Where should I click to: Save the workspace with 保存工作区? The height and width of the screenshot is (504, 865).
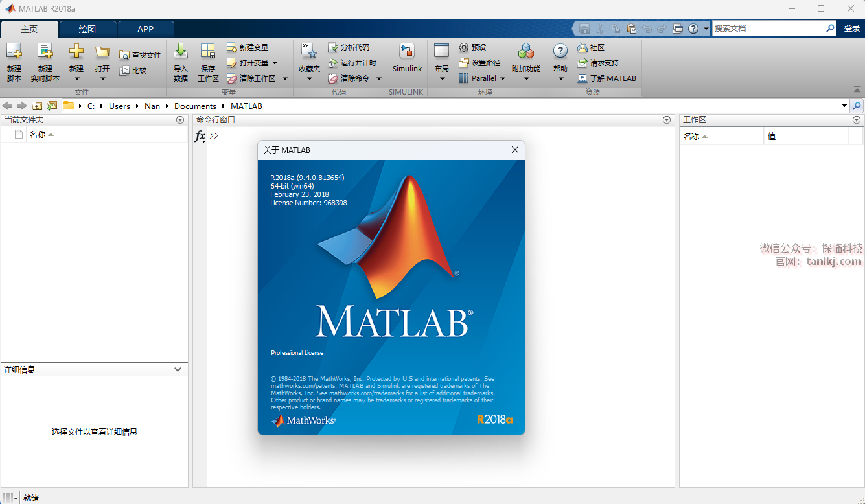(208, 62)
